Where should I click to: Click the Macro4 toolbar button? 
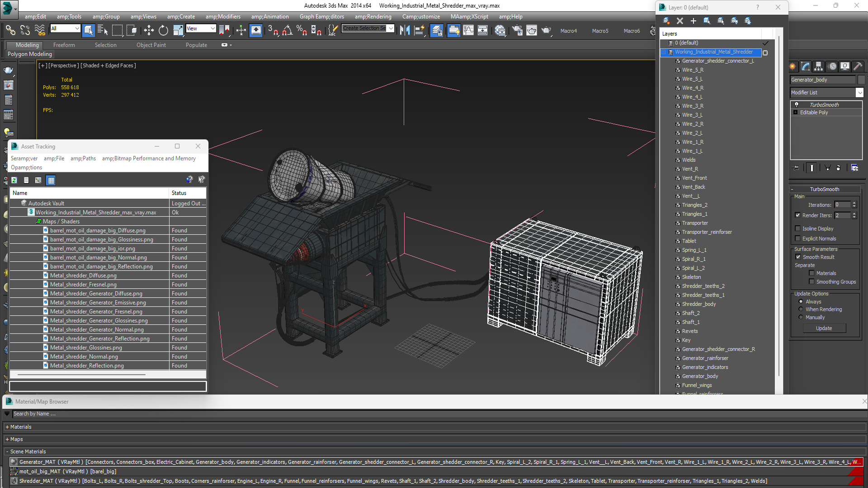click(568, 31)
